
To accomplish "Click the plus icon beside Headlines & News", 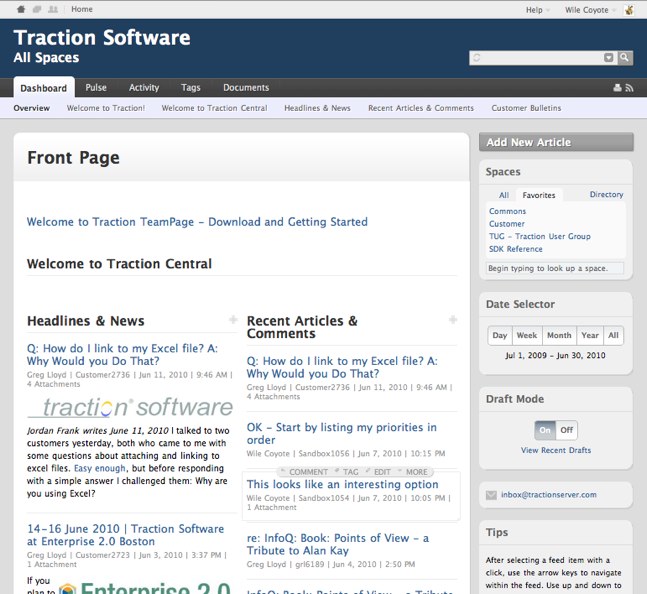I will pyautogui.click(x=233, y=320).
